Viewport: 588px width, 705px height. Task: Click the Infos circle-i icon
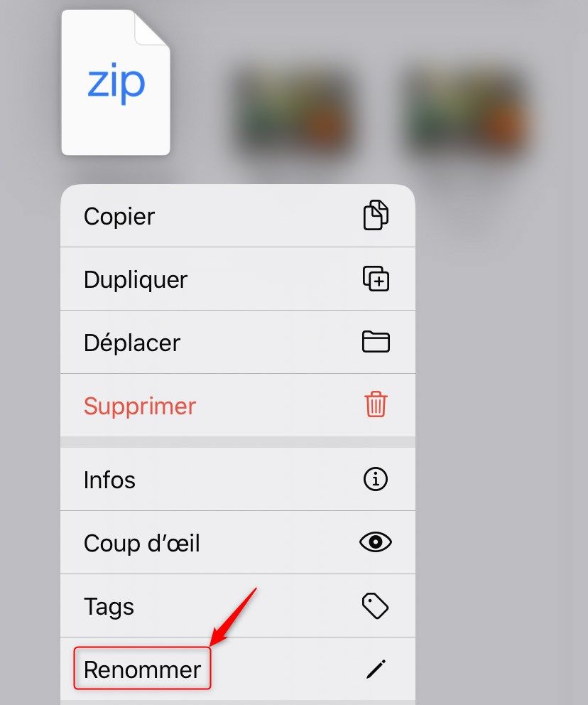point(376,479)
